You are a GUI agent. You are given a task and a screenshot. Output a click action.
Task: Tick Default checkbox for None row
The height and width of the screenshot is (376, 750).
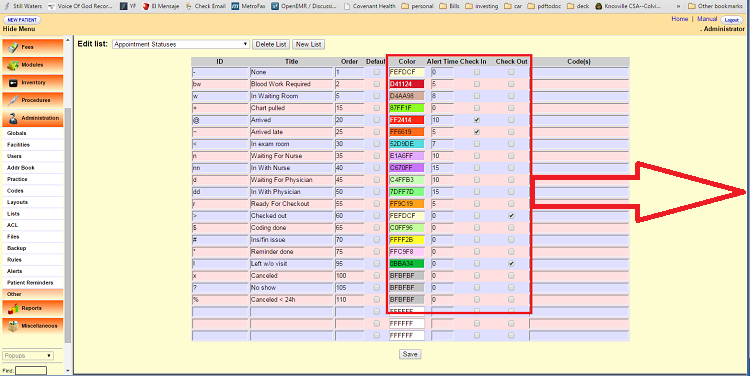coord(377,72)
